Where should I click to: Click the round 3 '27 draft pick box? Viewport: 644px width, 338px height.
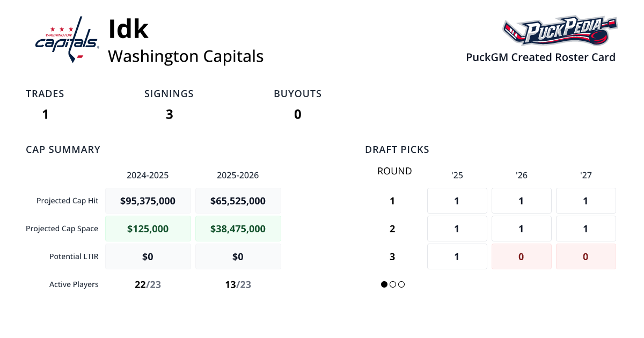[586, 256]
